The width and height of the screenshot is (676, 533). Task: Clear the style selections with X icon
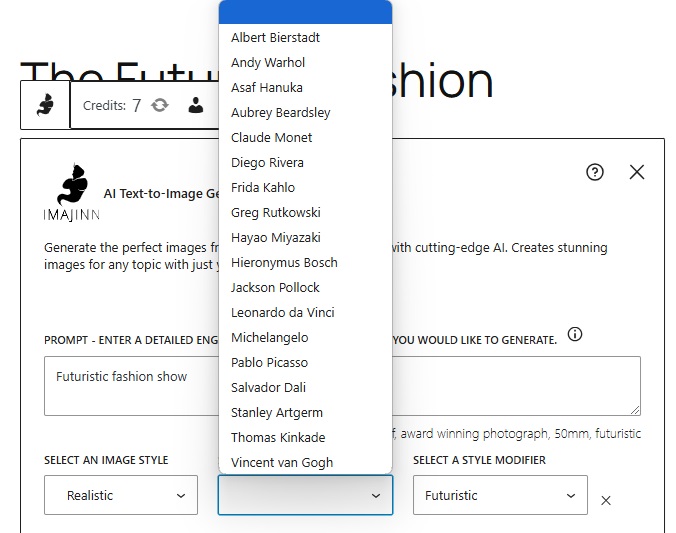(x=606, y=500)
